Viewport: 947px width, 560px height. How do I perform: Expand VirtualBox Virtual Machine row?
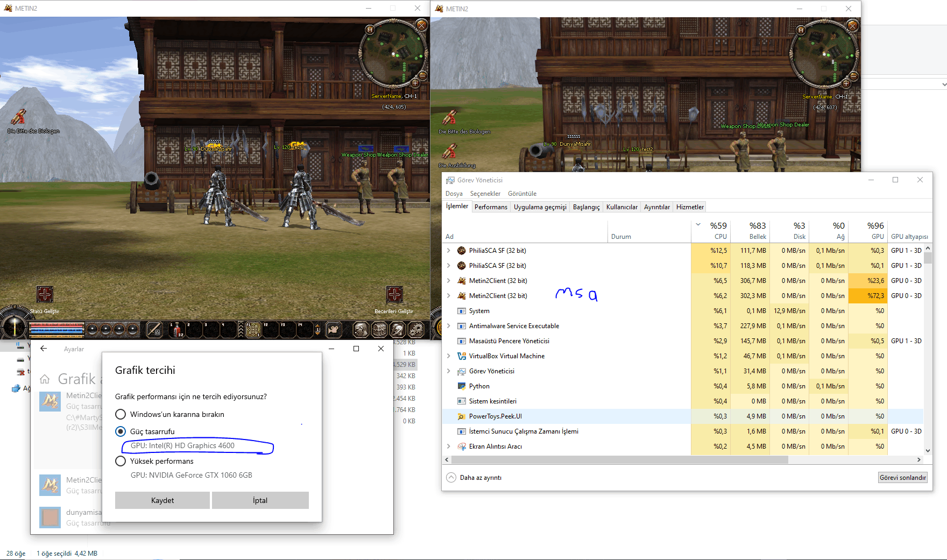pyautogui.click(x=449, y=356)
